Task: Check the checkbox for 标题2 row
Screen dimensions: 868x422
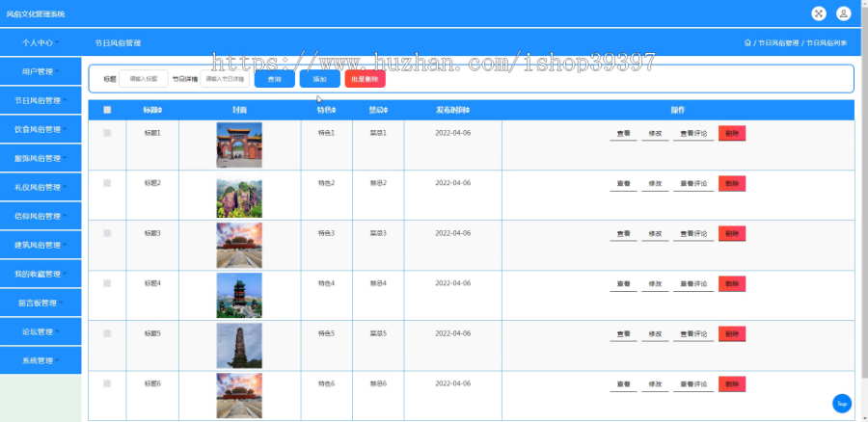Action: (x=107, y=183)
